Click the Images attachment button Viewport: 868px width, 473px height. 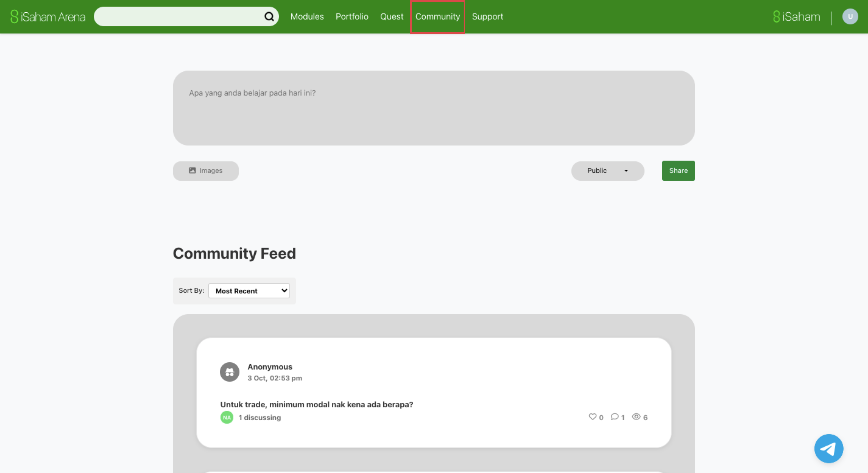[x=206, y=171]
